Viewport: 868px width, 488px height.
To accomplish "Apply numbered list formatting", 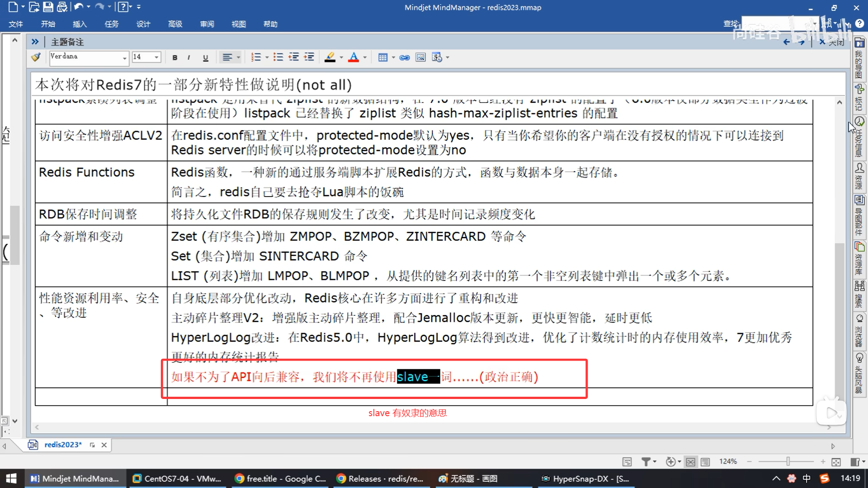I will tap(256, 57).
